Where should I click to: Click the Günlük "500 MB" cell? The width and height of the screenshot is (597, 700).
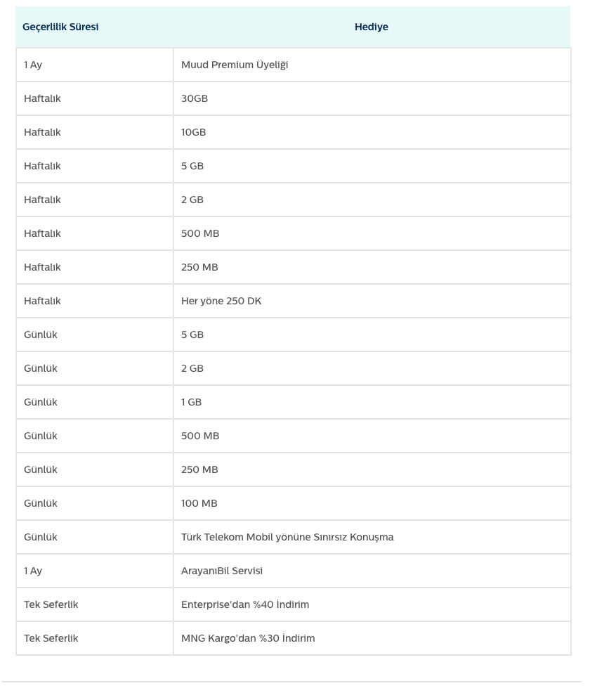point(200,436)
